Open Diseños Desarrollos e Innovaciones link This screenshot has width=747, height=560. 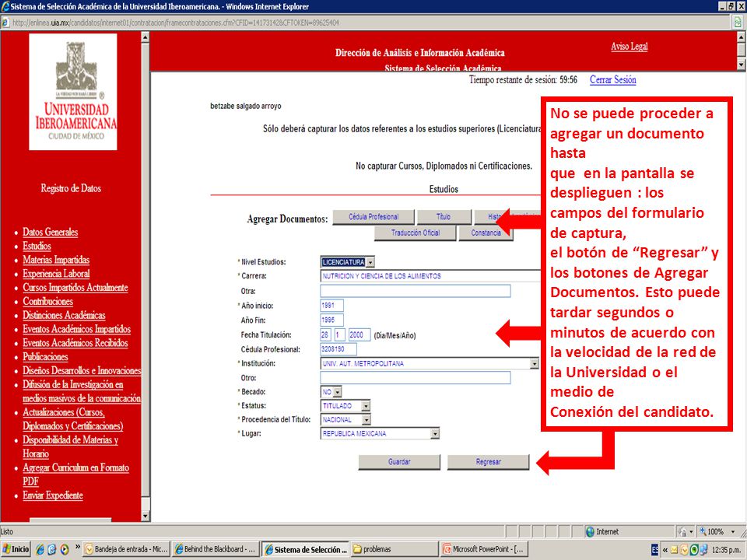(x=82, y=370)
